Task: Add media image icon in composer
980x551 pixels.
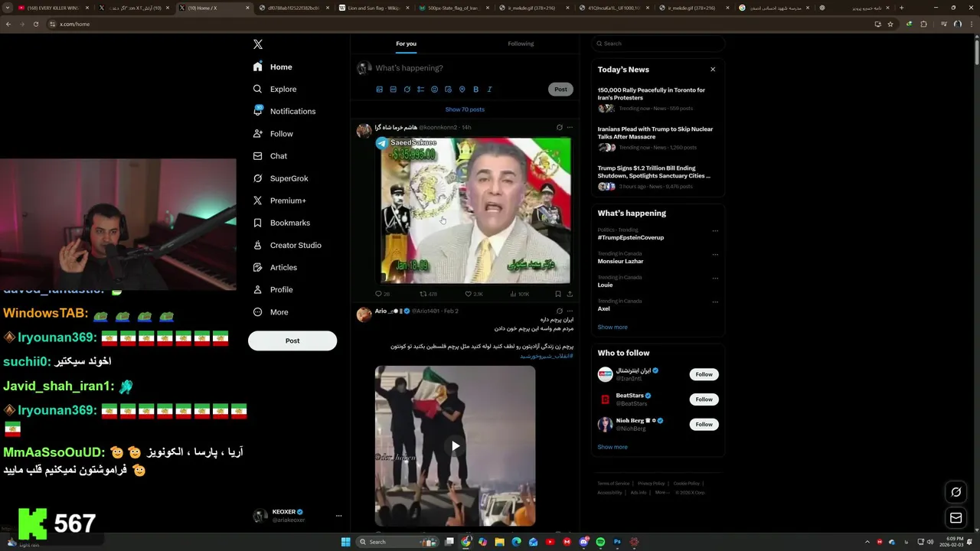Action: point(379,90)
